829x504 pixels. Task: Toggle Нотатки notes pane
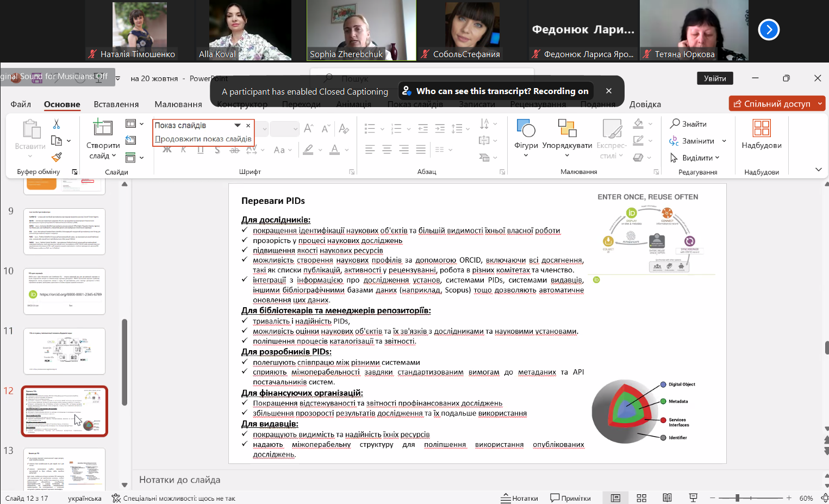(519, 498)
